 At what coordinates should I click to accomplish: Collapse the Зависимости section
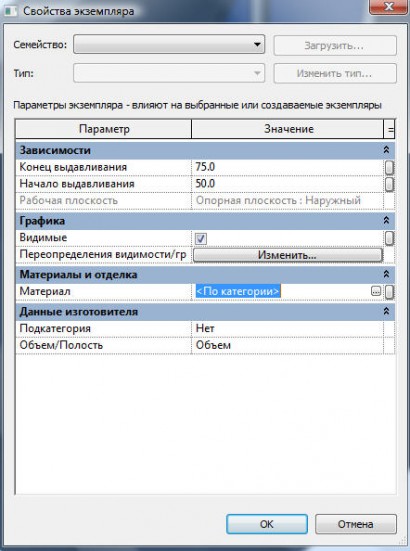(386, 150)
